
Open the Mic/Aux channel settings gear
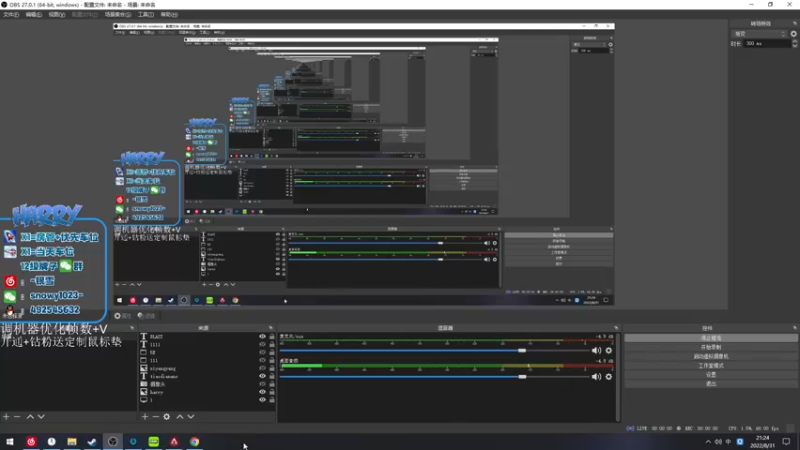[609, 351]
